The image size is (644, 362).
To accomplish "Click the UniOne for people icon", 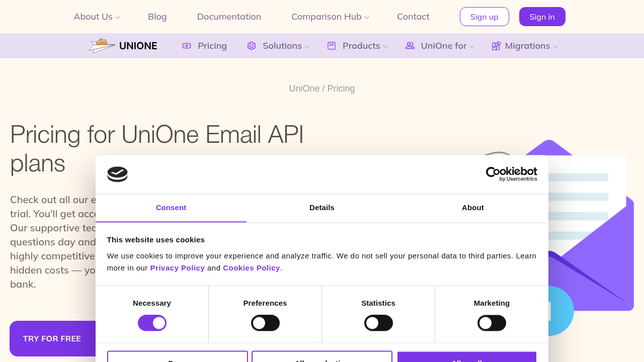I will (410, 46).
